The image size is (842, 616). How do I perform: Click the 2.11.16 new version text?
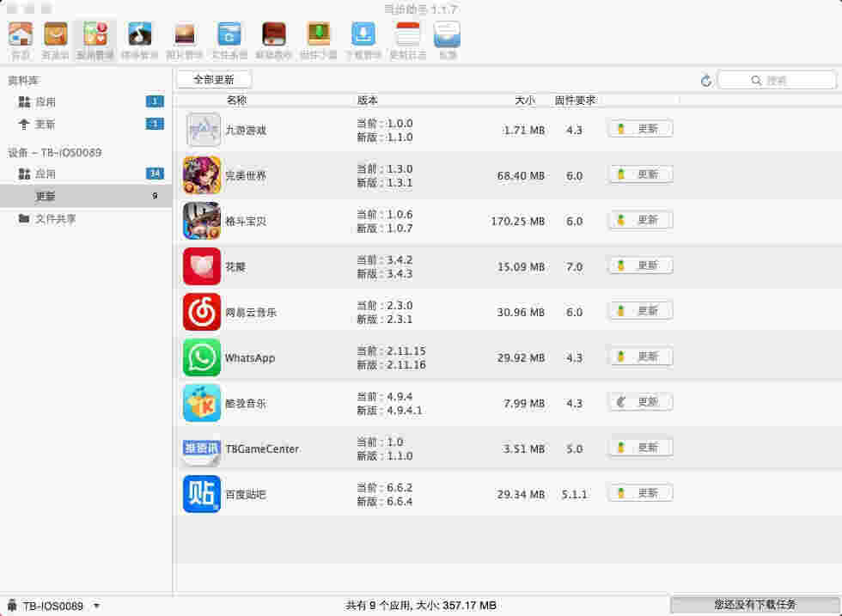coord(406,364)
